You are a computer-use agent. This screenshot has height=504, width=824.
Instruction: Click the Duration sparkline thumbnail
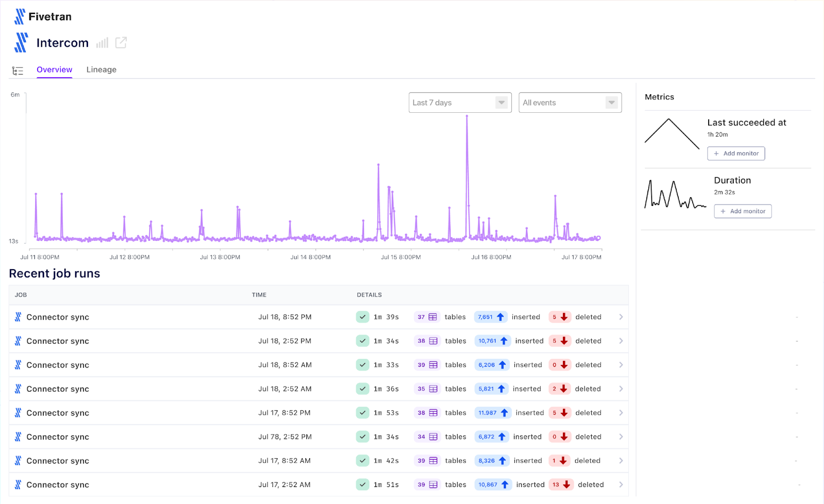(x=675, y=195)
